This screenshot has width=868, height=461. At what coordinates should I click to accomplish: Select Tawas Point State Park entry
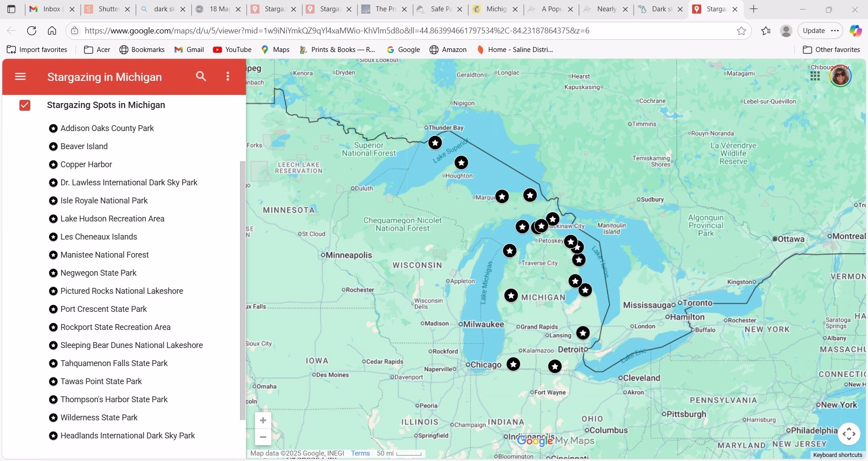coord(101,381)
